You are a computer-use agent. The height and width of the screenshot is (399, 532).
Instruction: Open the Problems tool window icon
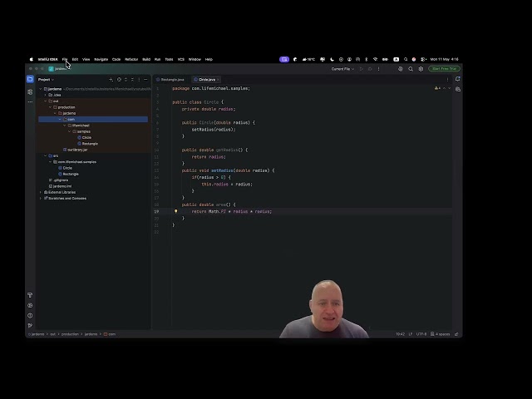30,316
